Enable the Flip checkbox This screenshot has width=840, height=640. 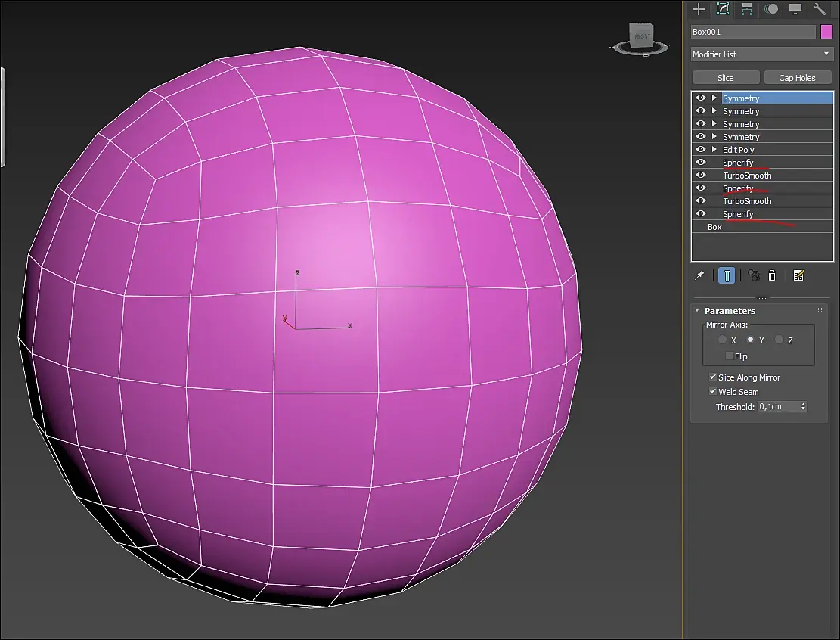(729, 356)
